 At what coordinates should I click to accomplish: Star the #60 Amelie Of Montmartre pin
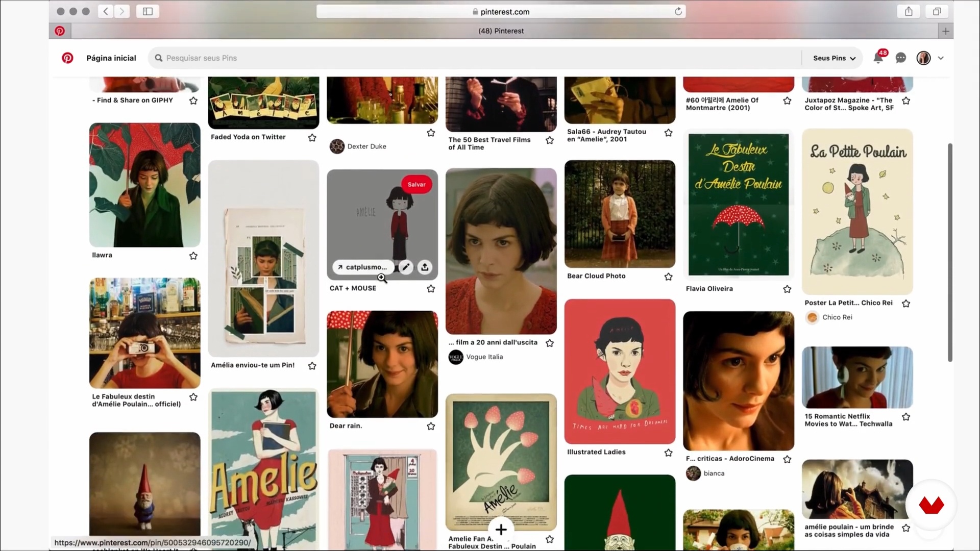tap(787, 101)
